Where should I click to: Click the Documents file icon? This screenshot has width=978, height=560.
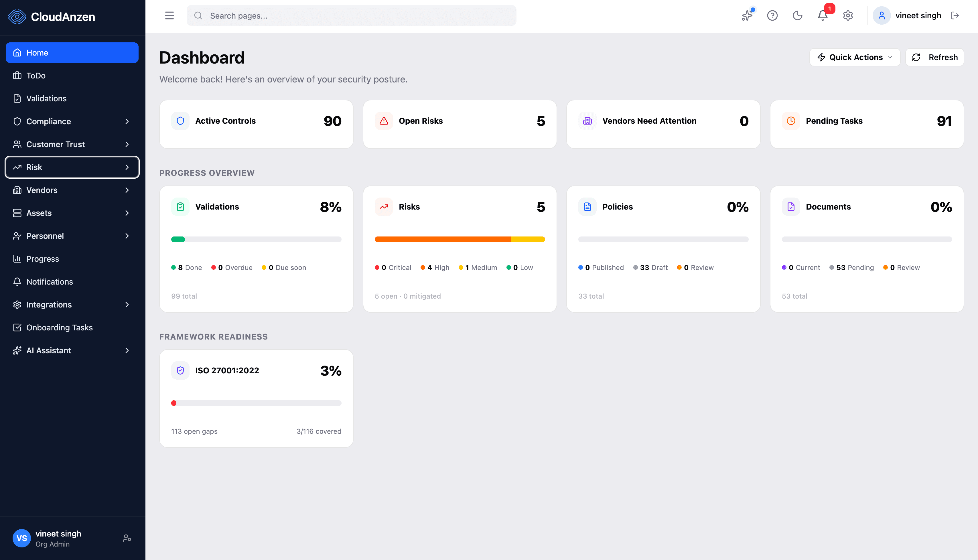point(791,207)
